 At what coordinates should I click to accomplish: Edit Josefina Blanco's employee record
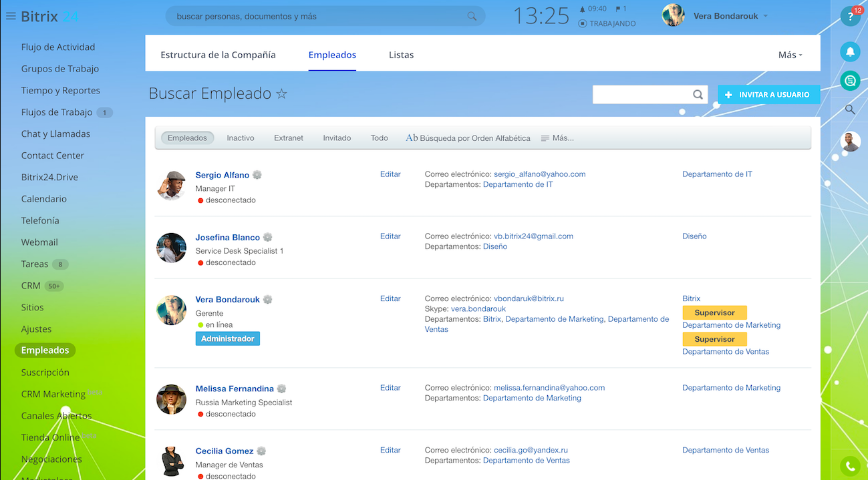[390, 236]
